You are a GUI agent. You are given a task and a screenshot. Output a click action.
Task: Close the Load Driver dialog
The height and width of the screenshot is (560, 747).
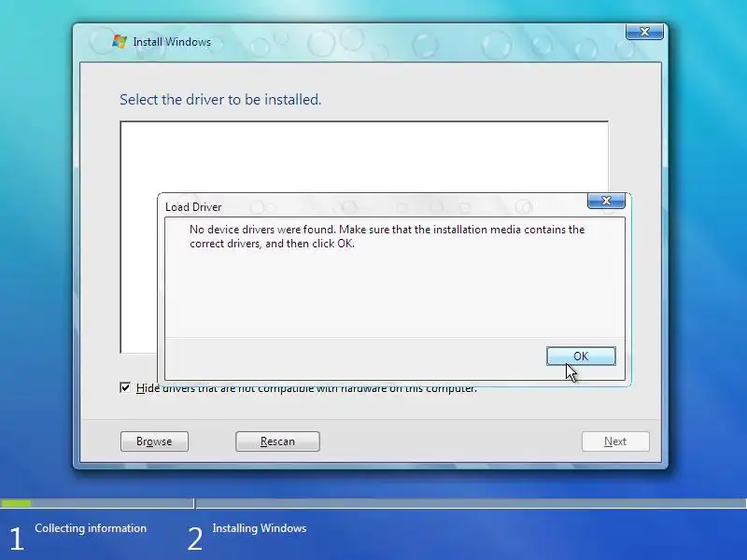click(x=606, y=201)
